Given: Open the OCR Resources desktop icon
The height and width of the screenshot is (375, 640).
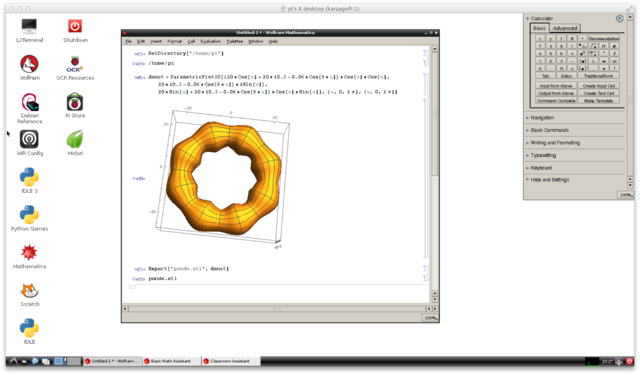Looking at the screenshot, I should pyautogui.click(x=75, y=67).
